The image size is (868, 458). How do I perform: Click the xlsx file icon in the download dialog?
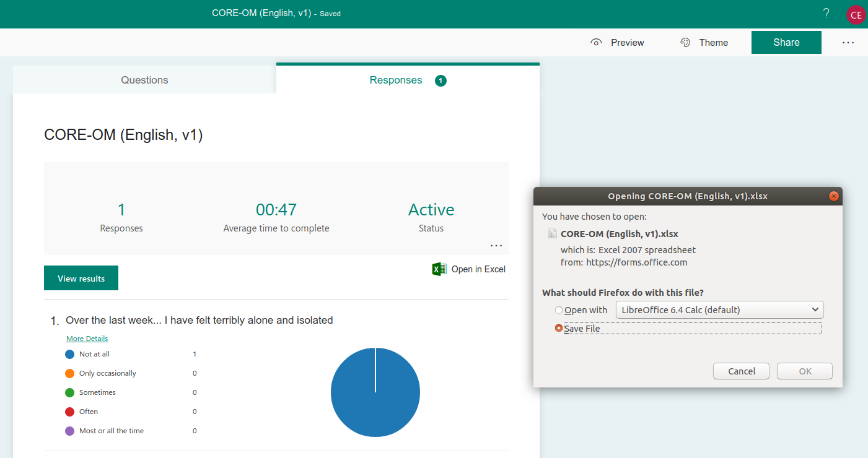click(553, 233)
